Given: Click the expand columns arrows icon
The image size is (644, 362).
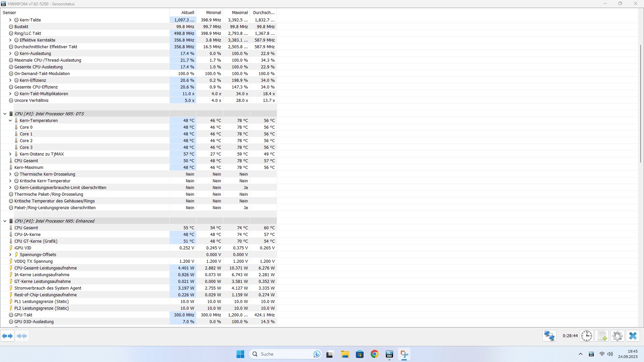Looking at the screenshot, I should tap(7, 336).
